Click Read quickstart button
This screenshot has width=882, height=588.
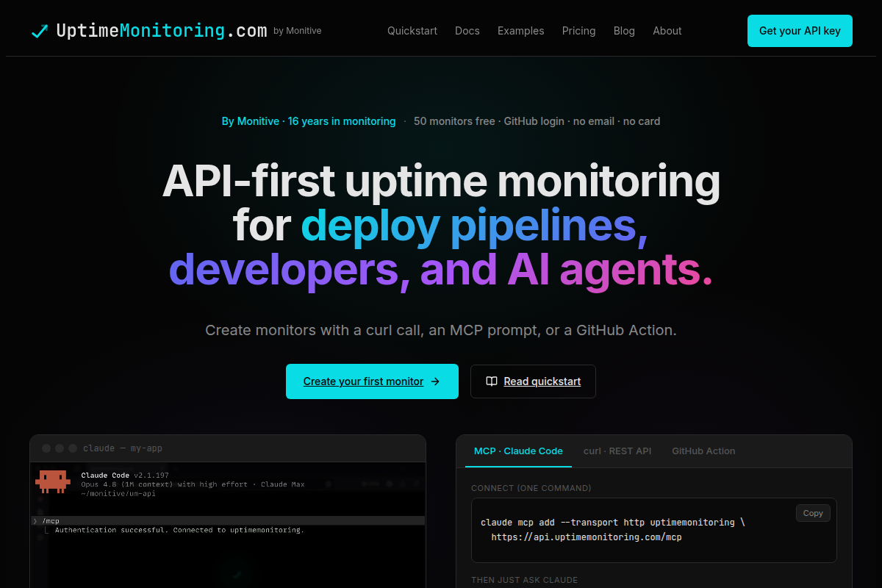[x=533, y=381]
